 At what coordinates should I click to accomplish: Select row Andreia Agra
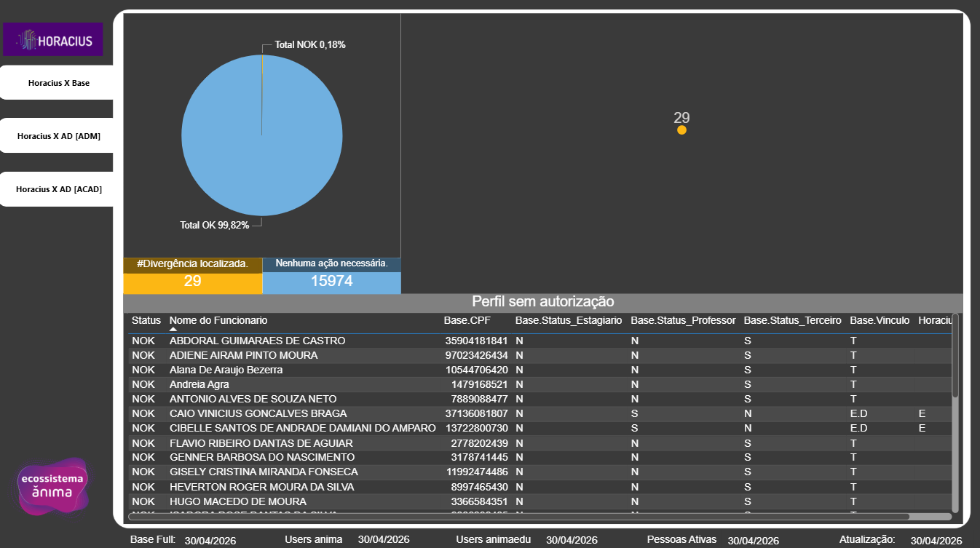pos(540,384)
